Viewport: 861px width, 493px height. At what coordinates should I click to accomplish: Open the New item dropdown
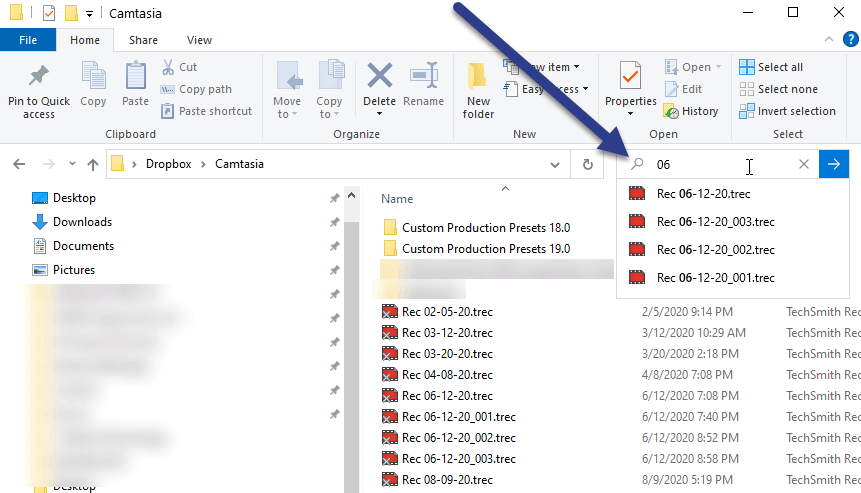tap(541, 67)
